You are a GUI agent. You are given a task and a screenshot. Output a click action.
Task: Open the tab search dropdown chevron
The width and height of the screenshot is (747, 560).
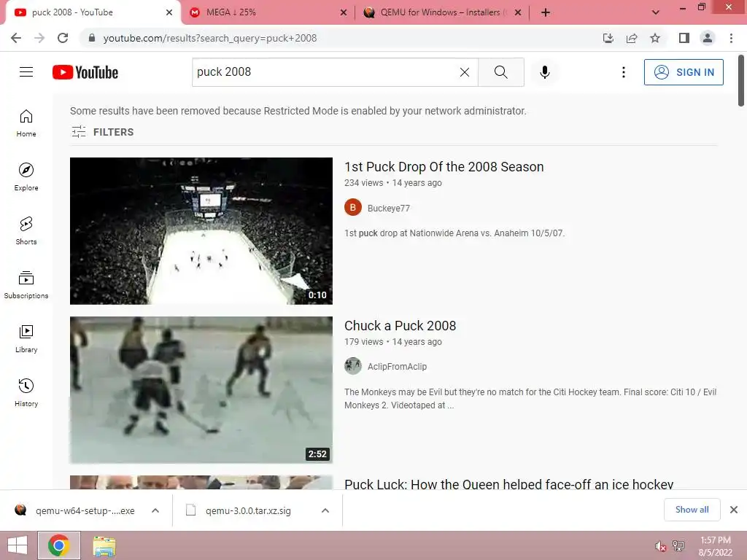[656, 12]
